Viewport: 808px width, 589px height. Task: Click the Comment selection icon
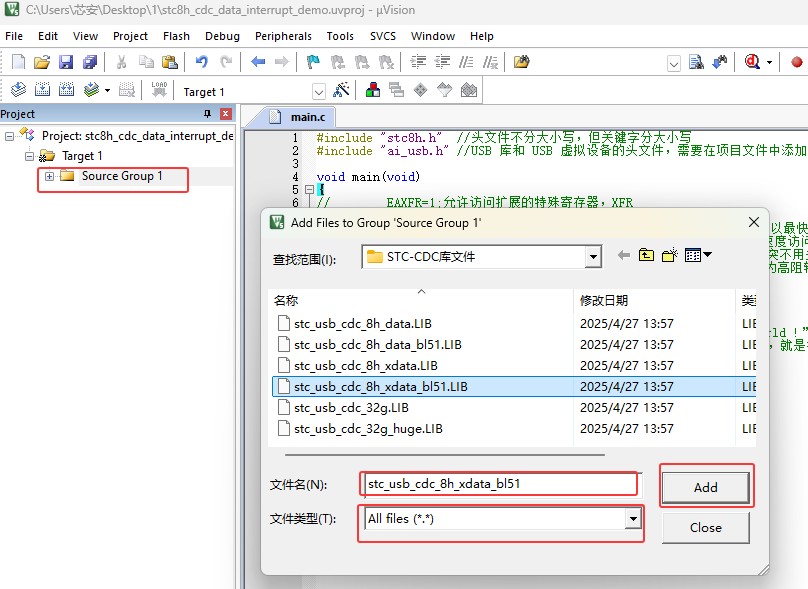[466, 62]
